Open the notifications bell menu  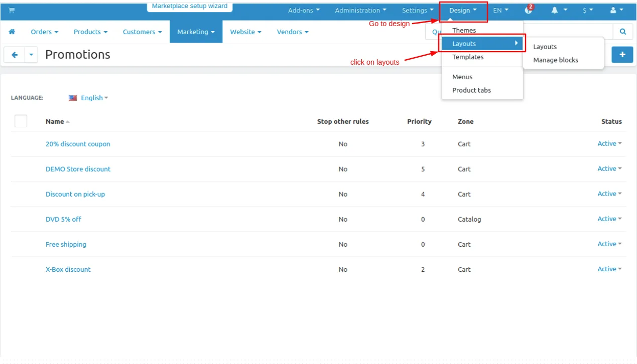click(559, 11)
